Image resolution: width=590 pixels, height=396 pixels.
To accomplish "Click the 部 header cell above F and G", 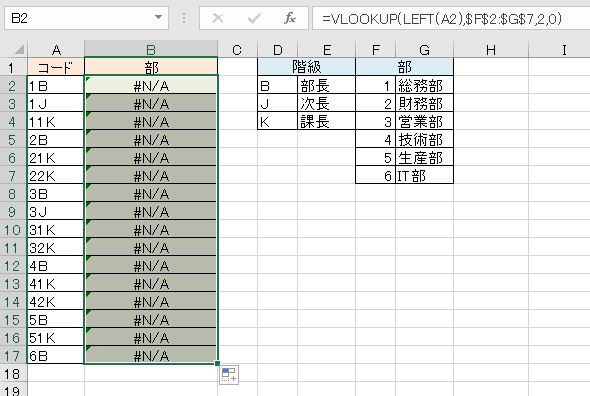I will [x=404, y=67].
